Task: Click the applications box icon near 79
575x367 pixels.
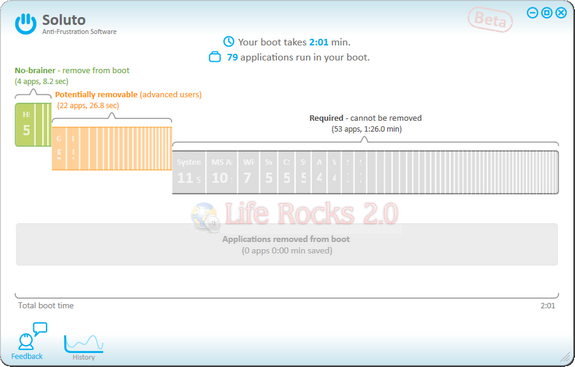Action: point(215,57)
